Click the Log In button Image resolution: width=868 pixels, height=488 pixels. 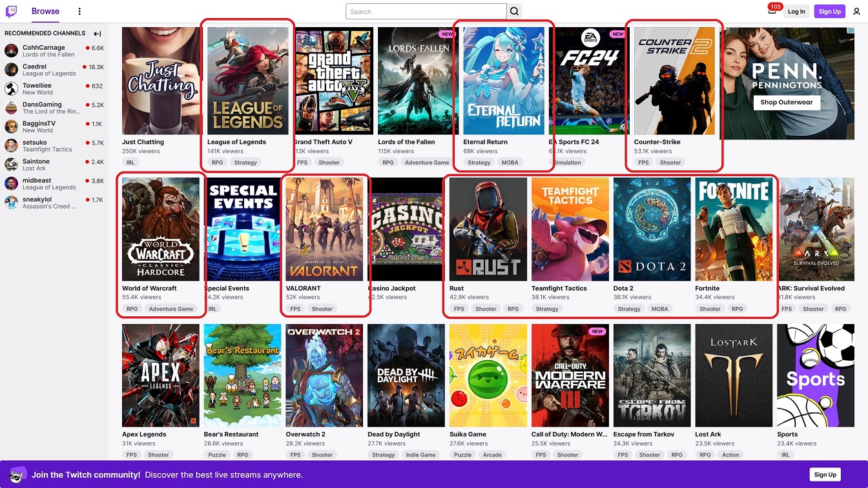click(796, 12)
